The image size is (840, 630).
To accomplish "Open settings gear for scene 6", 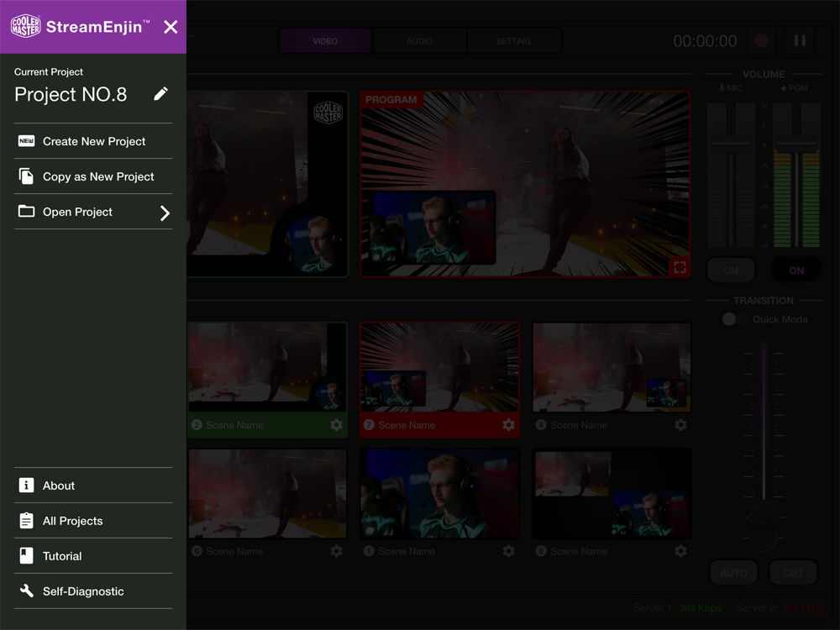I will [x=337, y=551].
